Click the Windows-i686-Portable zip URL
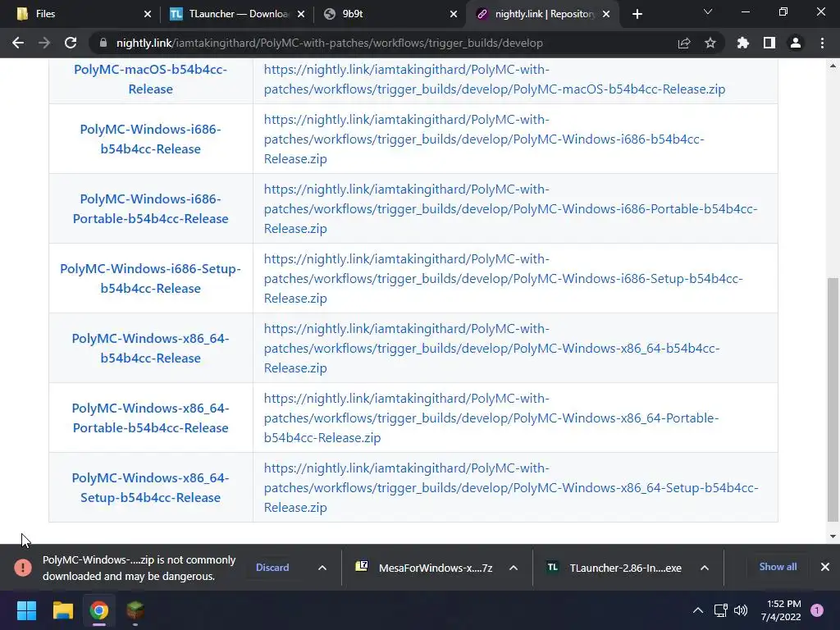This screenshot has height=630, width=840. point(510,209)
